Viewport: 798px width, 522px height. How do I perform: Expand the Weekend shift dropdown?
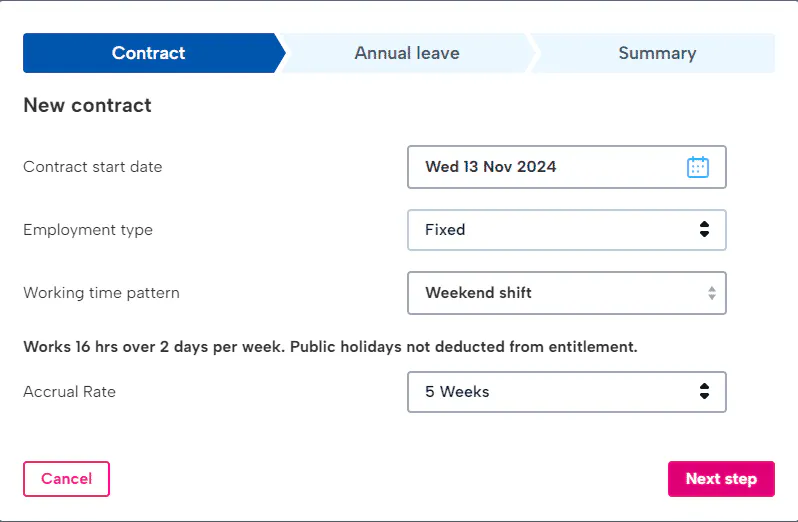(550, 293)
